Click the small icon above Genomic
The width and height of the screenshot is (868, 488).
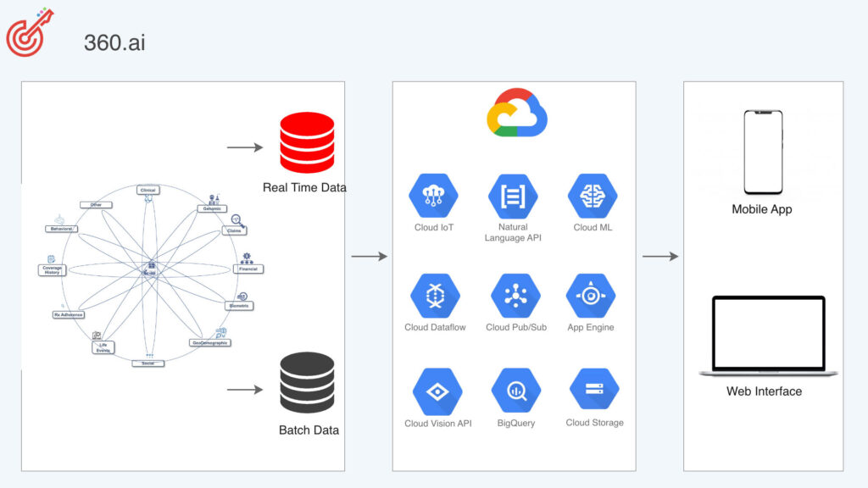click(x=214, y=199)
